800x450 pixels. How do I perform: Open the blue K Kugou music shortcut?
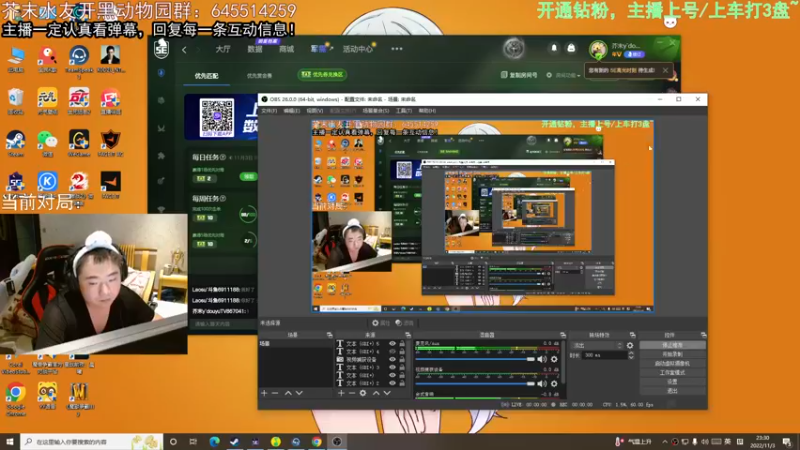point(47,182)
